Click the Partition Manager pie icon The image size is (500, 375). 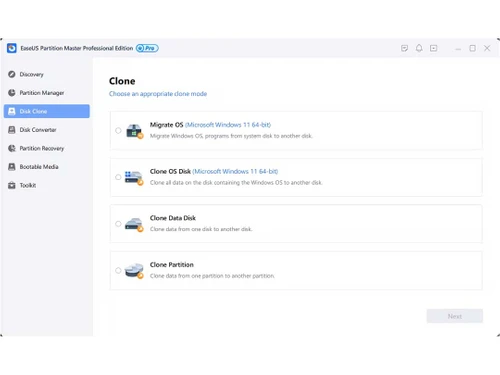pyautogui.click(x=12, y=93)
